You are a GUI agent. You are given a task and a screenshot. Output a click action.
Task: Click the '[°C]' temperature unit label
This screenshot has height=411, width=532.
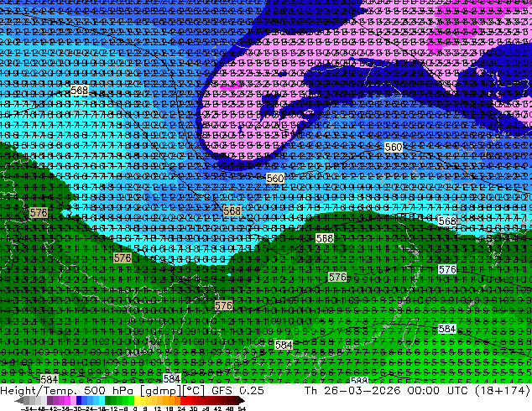click(x=193, y=391)
